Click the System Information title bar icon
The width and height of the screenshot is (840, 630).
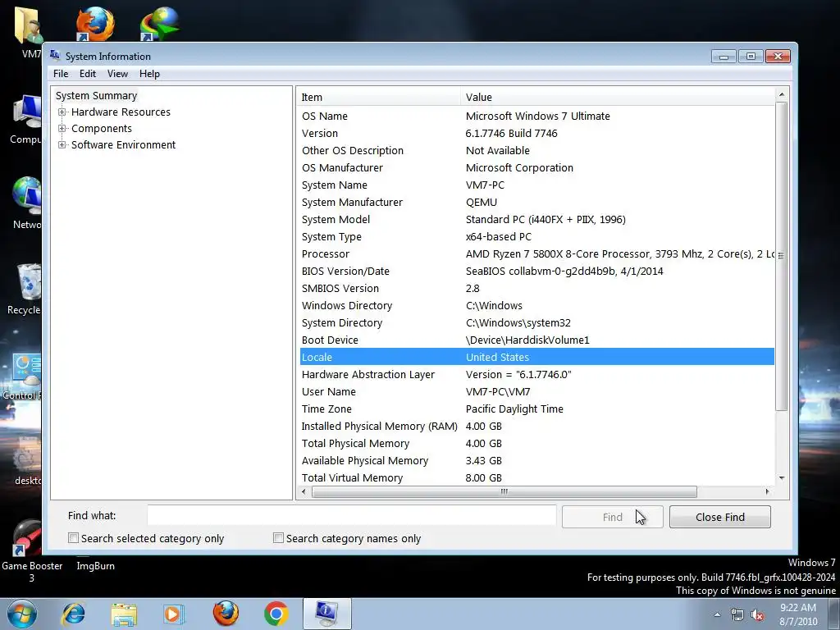(x=55, y=55)
